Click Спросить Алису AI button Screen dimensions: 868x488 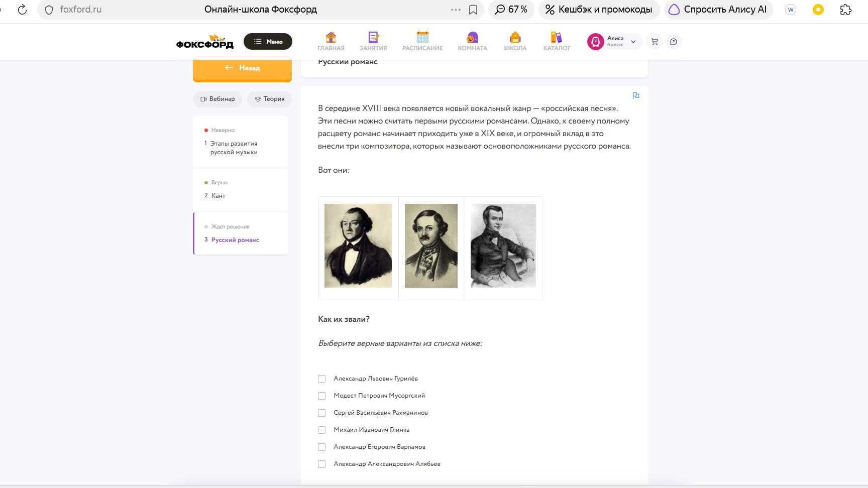coord(718,10)
